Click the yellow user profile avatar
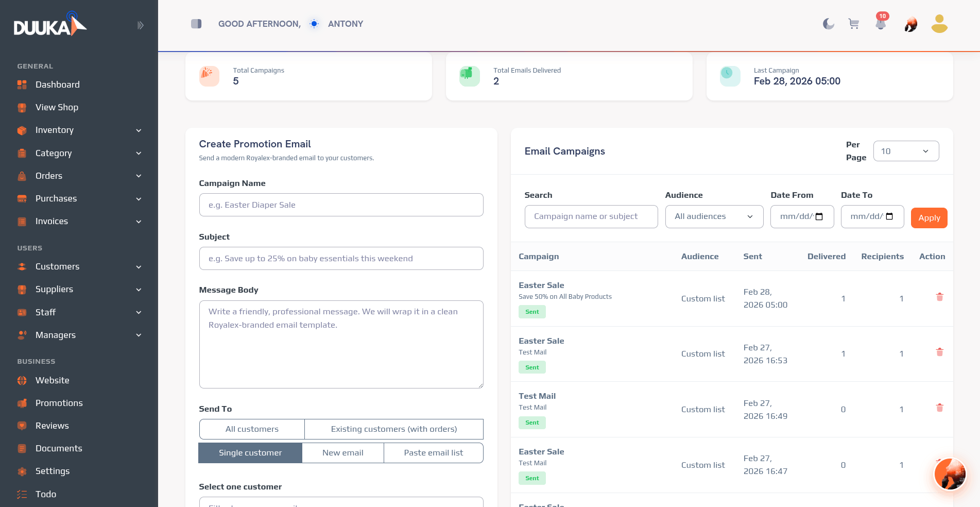980x507 pixels. click(x=939, y=24)
